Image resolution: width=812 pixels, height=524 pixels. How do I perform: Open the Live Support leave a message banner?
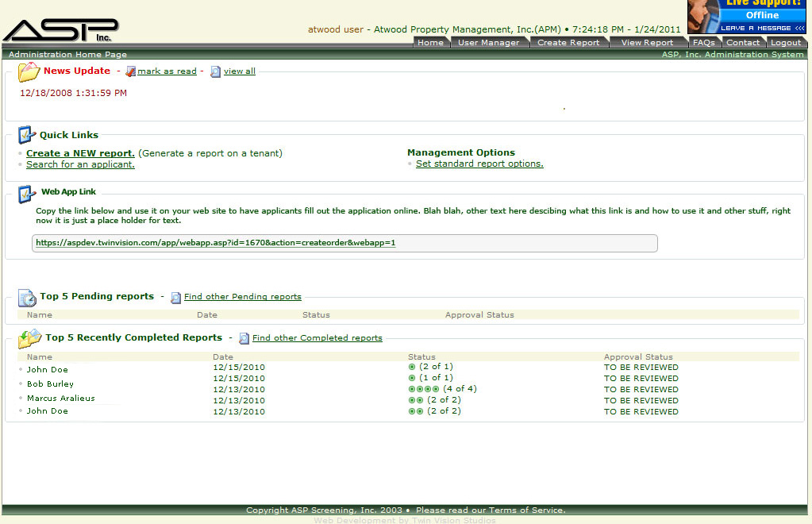[746, 17]
